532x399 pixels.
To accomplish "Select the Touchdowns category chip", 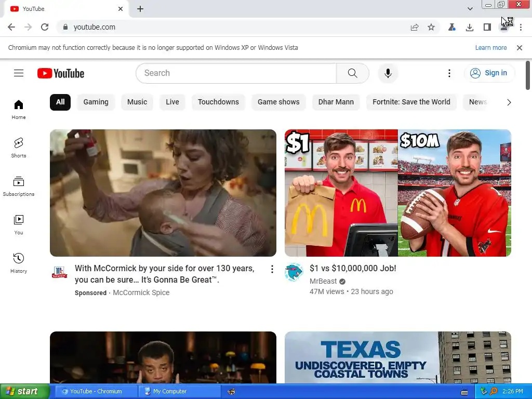I will 218,102.
